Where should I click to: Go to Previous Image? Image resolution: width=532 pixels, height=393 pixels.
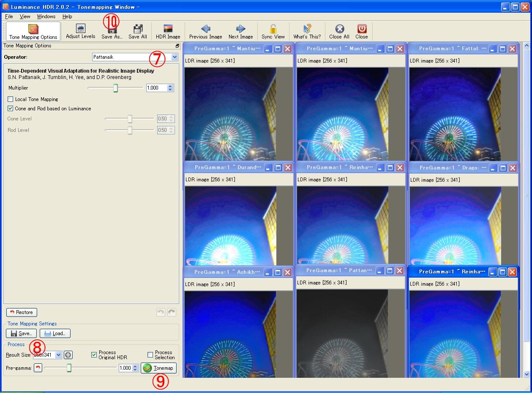tap(205, 29)
